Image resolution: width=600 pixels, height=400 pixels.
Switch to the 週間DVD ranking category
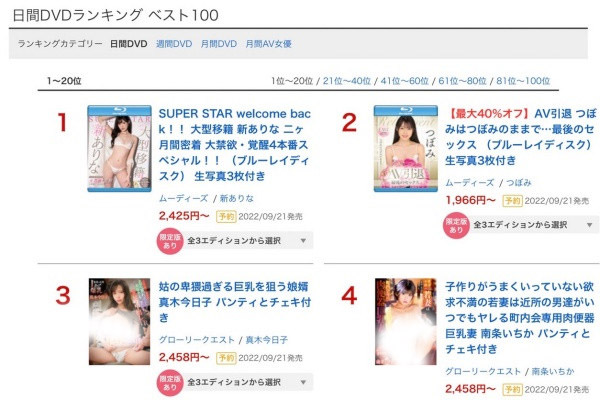click(x=174, y=44)
